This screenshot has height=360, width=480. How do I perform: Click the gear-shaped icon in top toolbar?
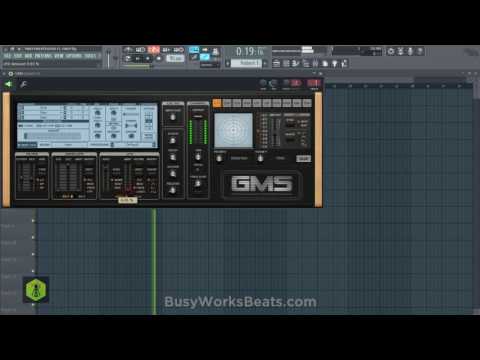[x=391, y=51]
